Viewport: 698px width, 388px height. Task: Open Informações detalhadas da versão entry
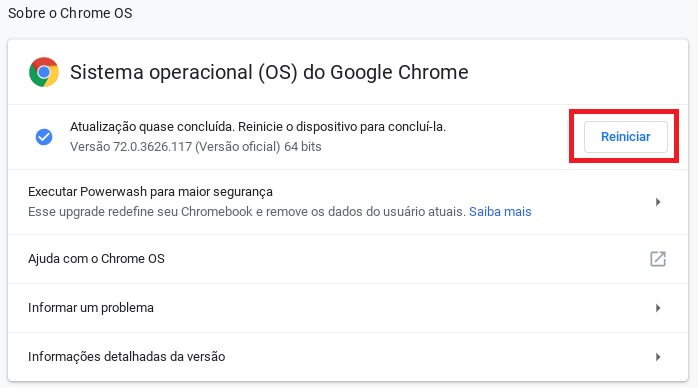(x=348, y=357)
